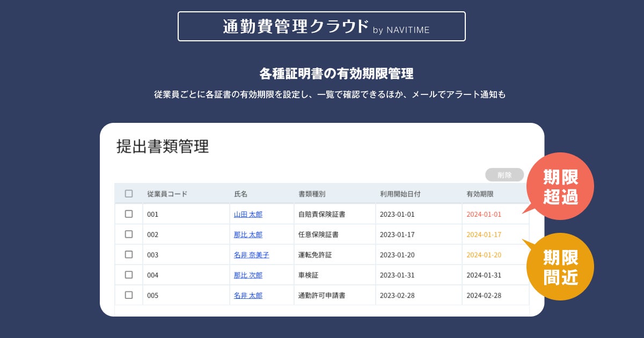Check the box for employee 001
The width and height of the screenshot is (644, 338).
pyautogui.click(x=129, y=214)
